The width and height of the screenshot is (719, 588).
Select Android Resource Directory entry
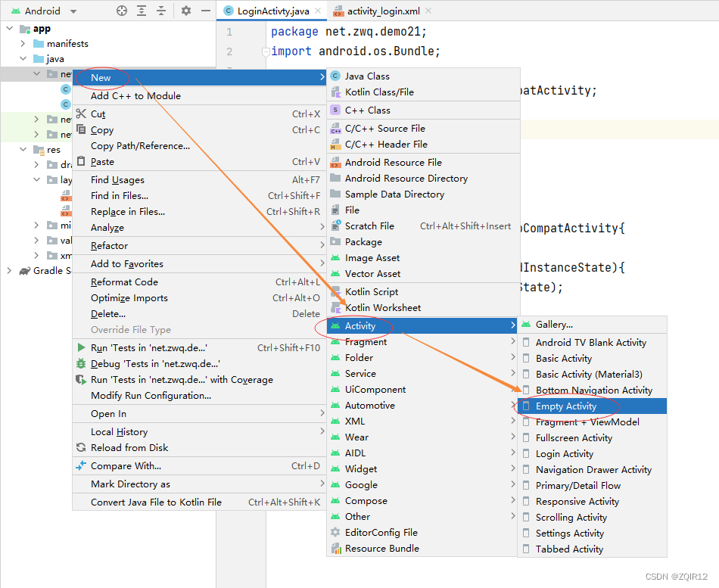[424, 178]
